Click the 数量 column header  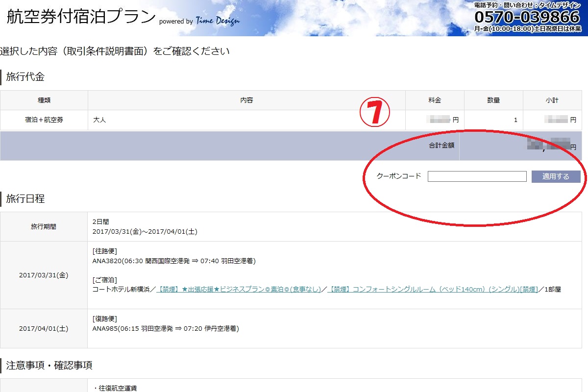click(x=493, y=100)
